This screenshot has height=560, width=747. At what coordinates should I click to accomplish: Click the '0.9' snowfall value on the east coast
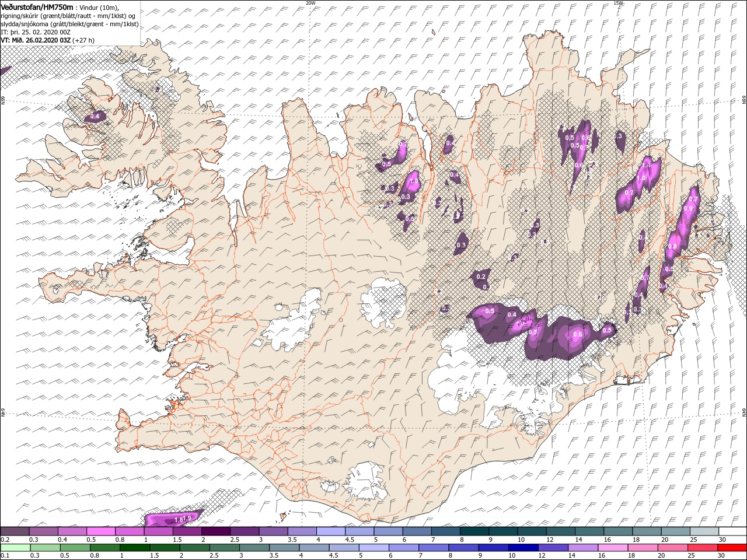[x=687, y=208]
